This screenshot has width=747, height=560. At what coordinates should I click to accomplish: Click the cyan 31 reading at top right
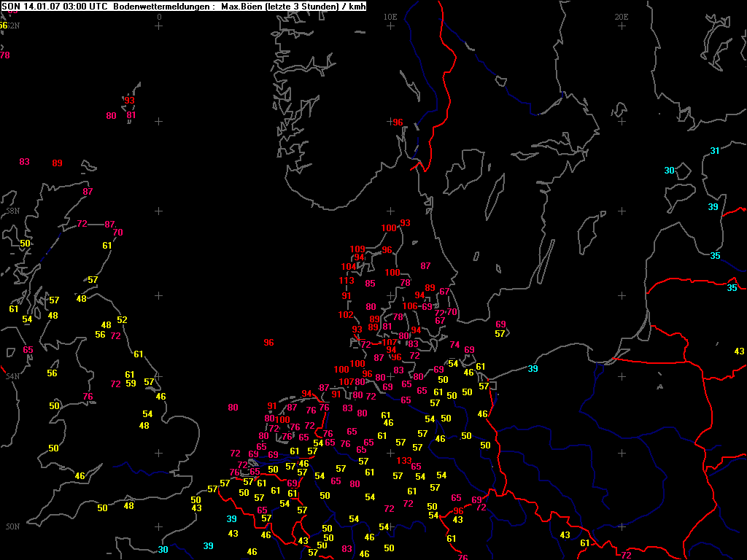[x=715, y=151]
